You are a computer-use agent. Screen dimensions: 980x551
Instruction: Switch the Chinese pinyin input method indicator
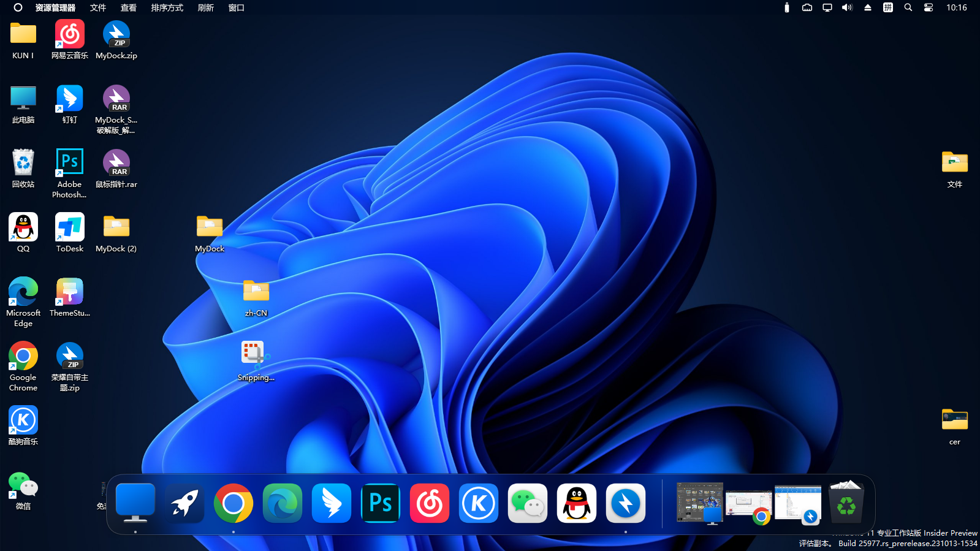click(x=887, y=8)
